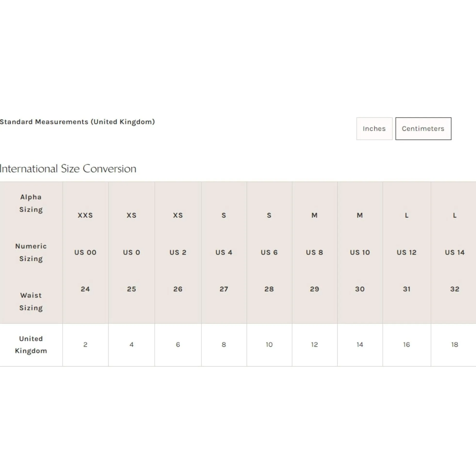
Task: Click the XS cell above US 2
Action: [178, 215]
